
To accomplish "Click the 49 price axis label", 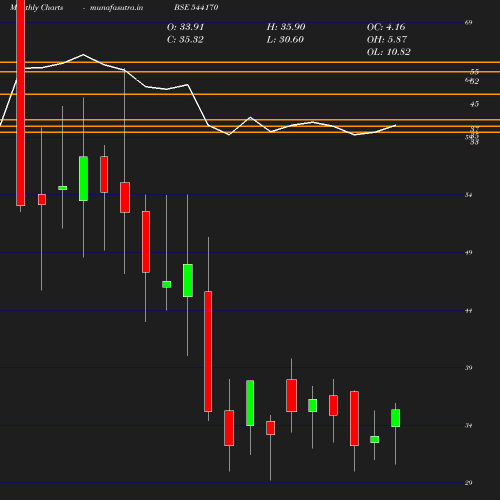I will tap(468, 253).
